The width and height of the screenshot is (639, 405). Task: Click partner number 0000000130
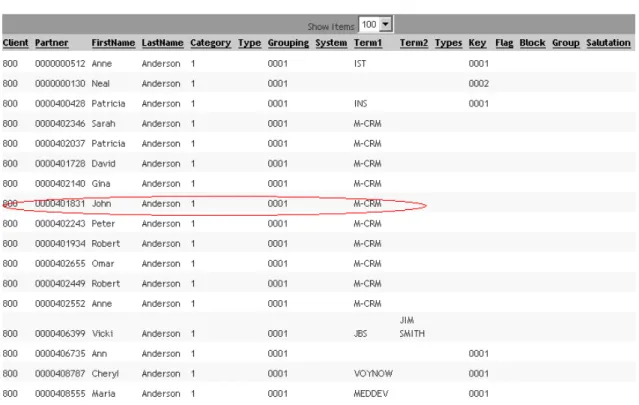60,84
